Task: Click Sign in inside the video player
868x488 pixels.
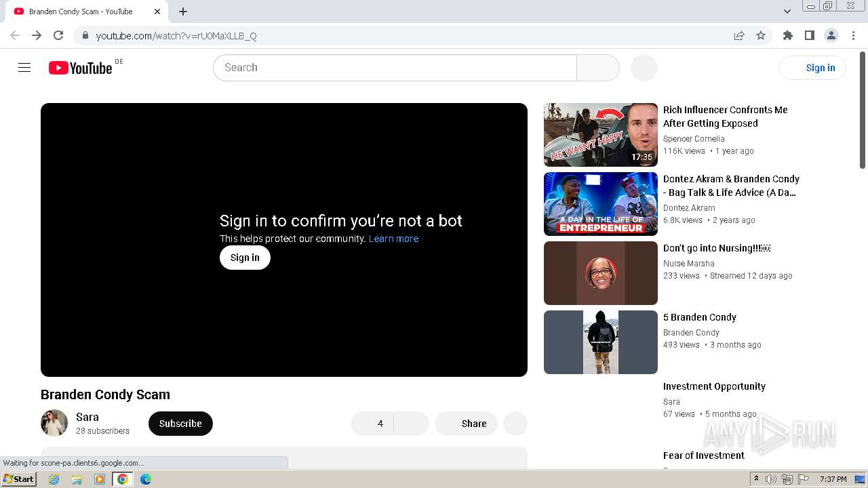Action: [245, 258]
